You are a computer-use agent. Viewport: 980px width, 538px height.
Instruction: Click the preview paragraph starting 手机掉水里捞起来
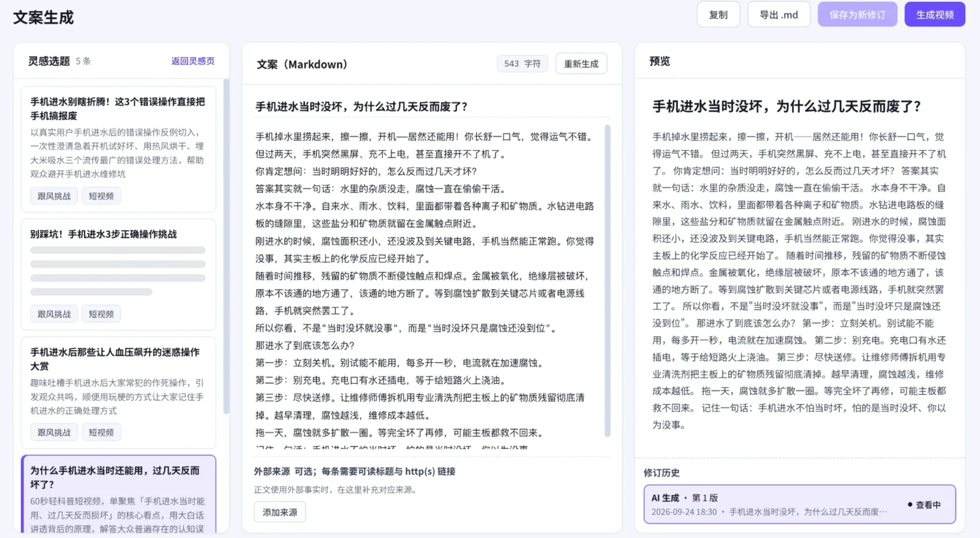[x=799, y=280]
